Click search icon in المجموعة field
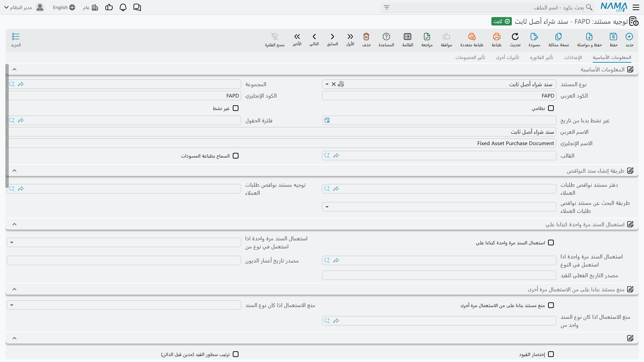Viewport: 644px width, 362px height. [12, 84]
